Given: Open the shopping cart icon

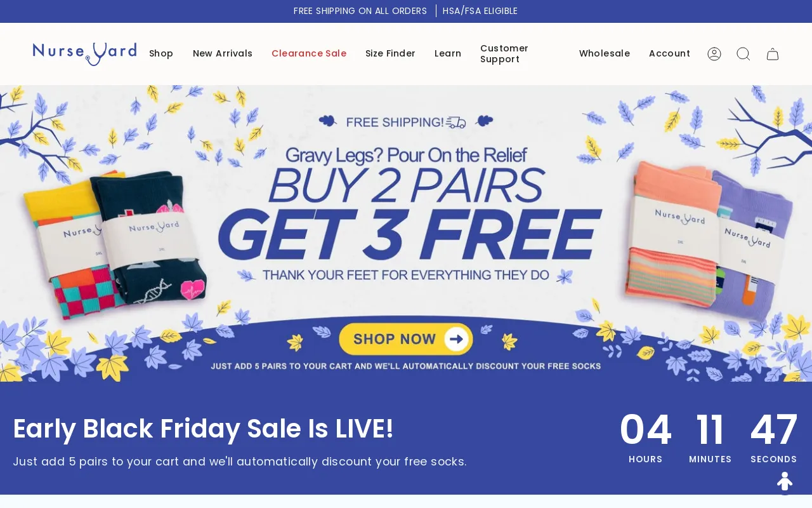Looking at the screenshot, I should coord(773,54).
